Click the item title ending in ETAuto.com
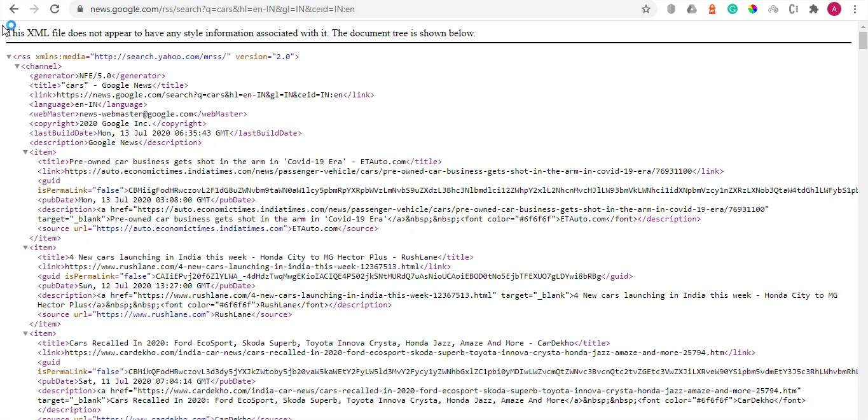 tap(240, 162)
